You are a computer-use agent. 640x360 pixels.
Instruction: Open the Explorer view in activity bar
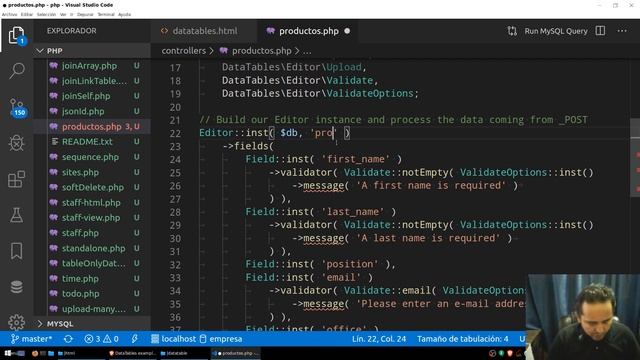(x=16, y=36)
